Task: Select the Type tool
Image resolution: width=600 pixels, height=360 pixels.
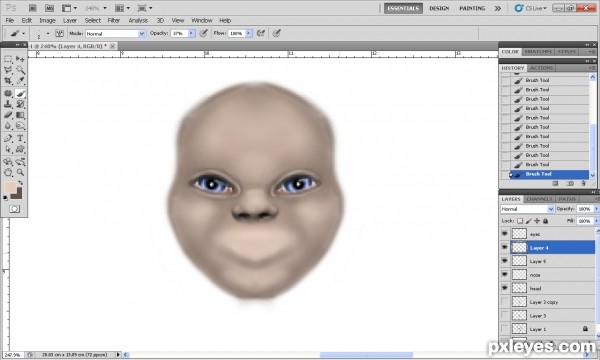Action: tap(20, 138)
